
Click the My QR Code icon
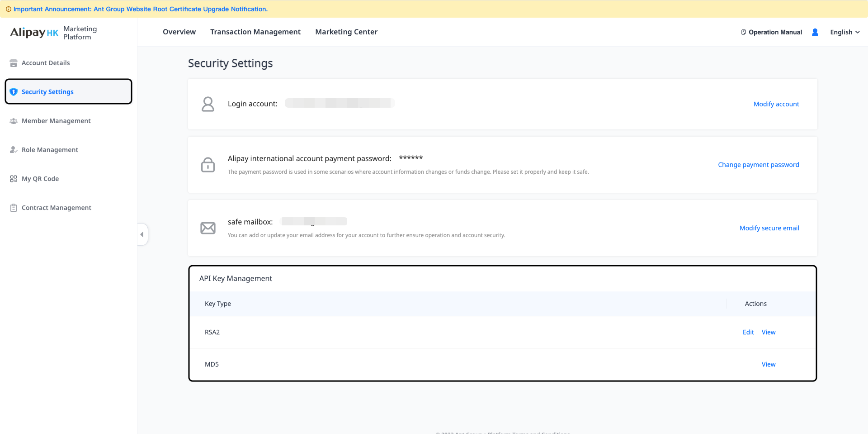pos(14,179)
